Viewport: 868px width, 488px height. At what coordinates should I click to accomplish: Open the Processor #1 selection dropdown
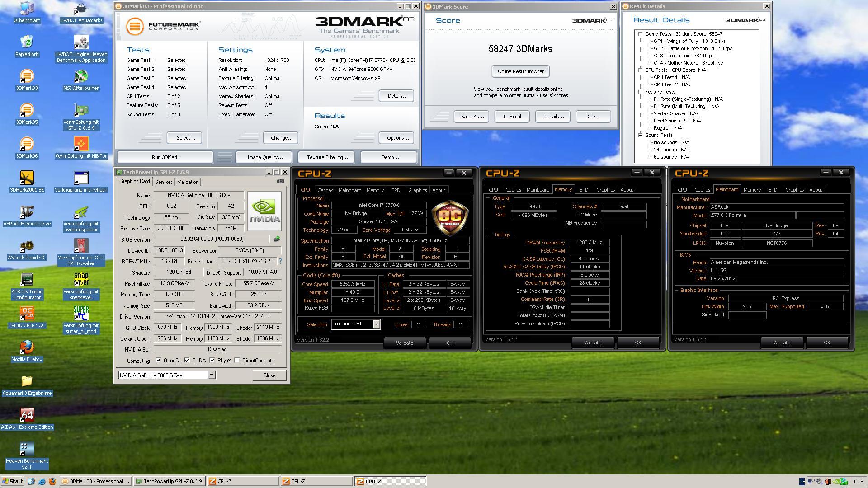tap(376, 324)
